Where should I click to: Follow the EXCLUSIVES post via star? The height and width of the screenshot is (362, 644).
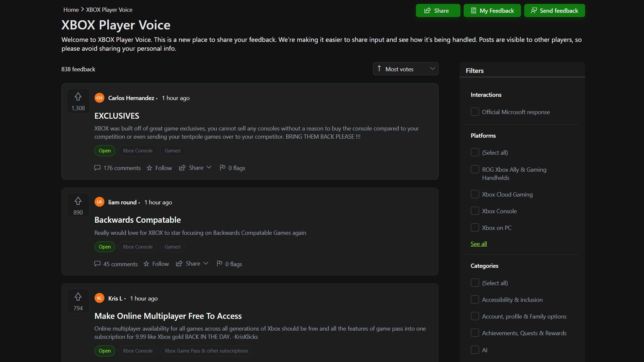click(159, 168)
